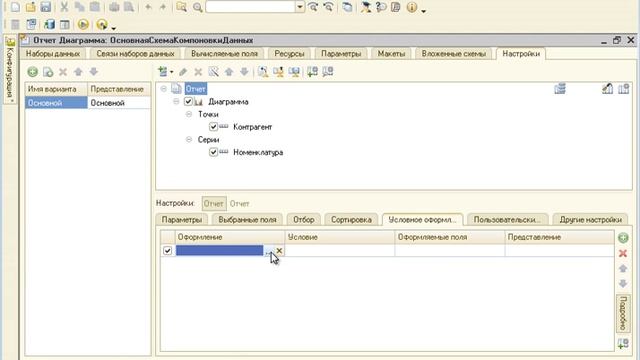Click the Copy variant icon
This screenshot has width=640, height=360.
pos(48,72)
